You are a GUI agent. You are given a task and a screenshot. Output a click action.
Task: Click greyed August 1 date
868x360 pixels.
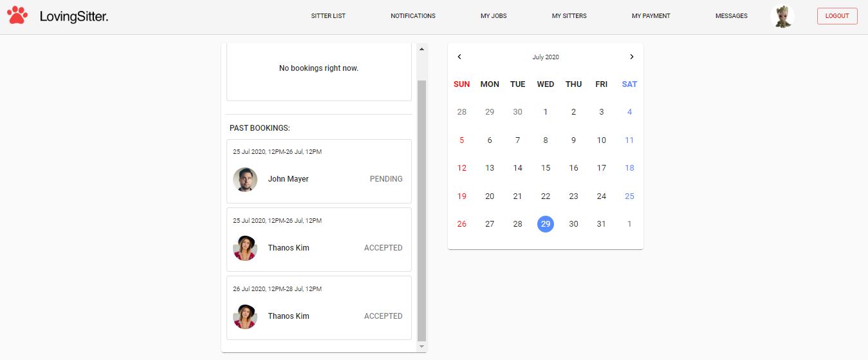click(x=629, y=223)
